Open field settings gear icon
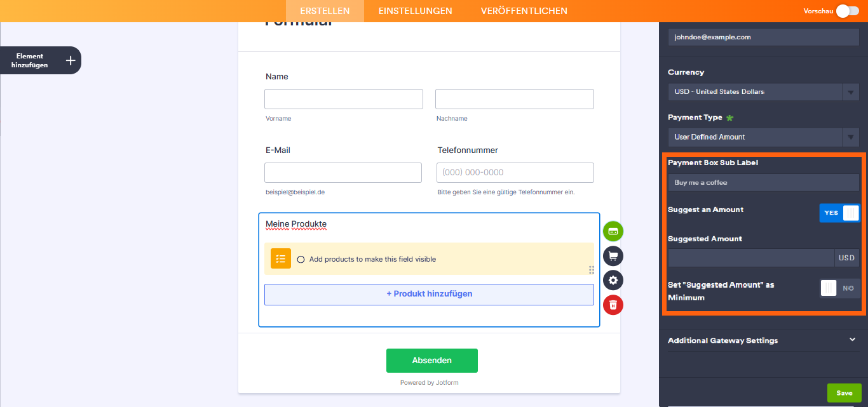Image resolution: width=868 pixels, height=407 pixels. (613, 280)
